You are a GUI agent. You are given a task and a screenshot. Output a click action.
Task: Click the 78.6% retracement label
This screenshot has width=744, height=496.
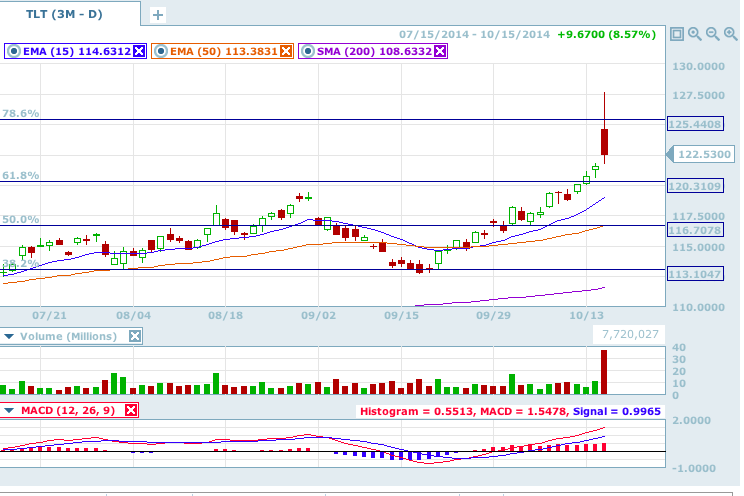(x=20, y=113)
